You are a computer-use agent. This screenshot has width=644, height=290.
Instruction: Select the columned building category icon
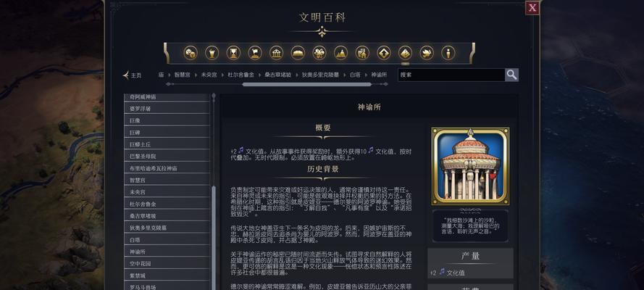[x=277, y=53]
